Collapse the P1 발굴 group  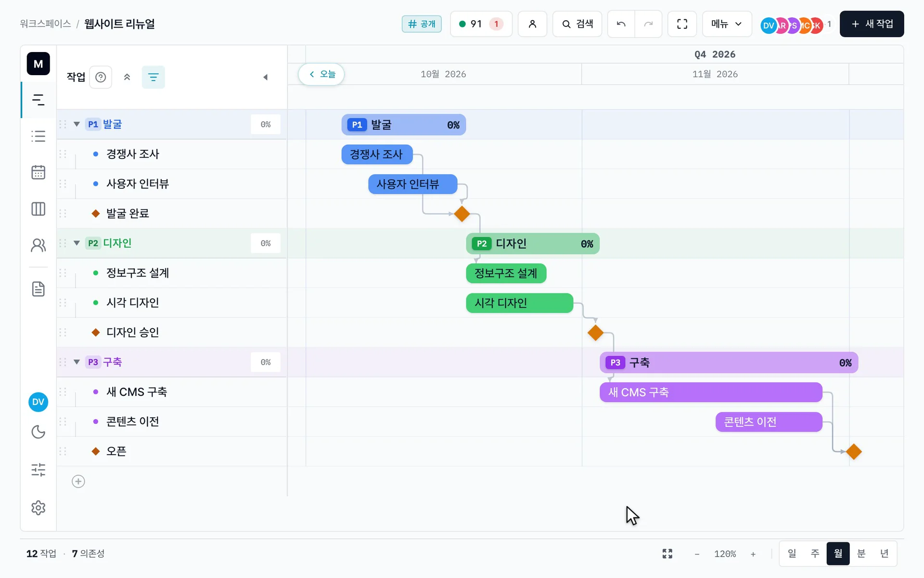(x=77, y=124)
